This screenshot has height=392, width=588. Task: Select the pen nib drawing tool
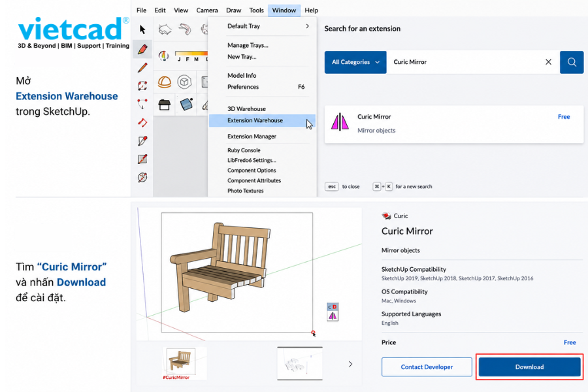(x=142, y=140)
